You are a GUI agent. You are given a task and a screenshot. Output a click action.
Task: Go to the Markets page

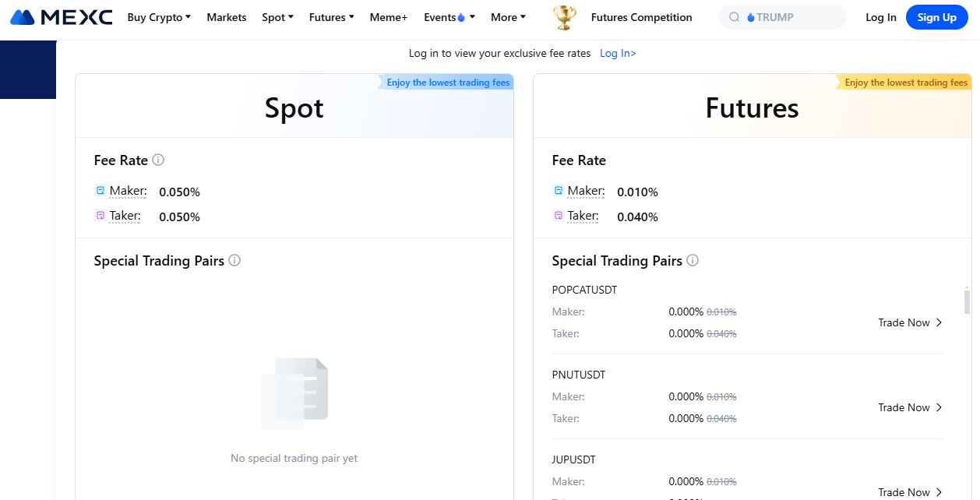click(x=227, y=17)
